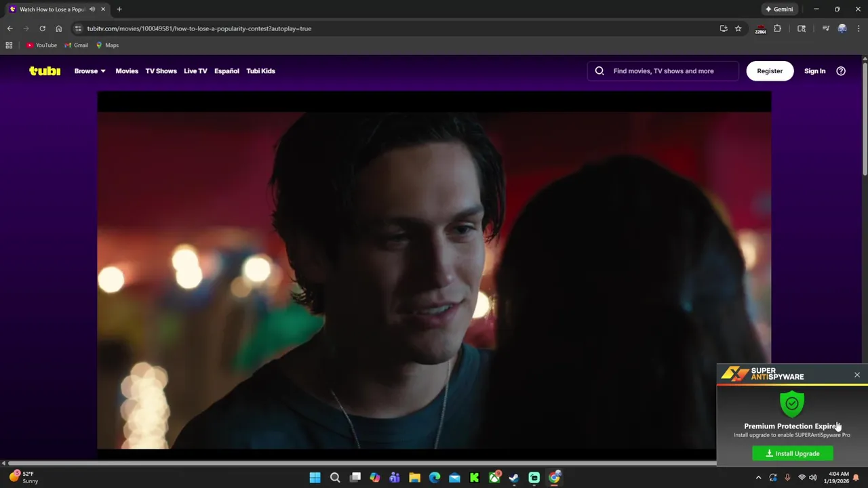Screen dimensions: 868x488
Task: Open the TV Shows menu item
Action: point(161,70)
